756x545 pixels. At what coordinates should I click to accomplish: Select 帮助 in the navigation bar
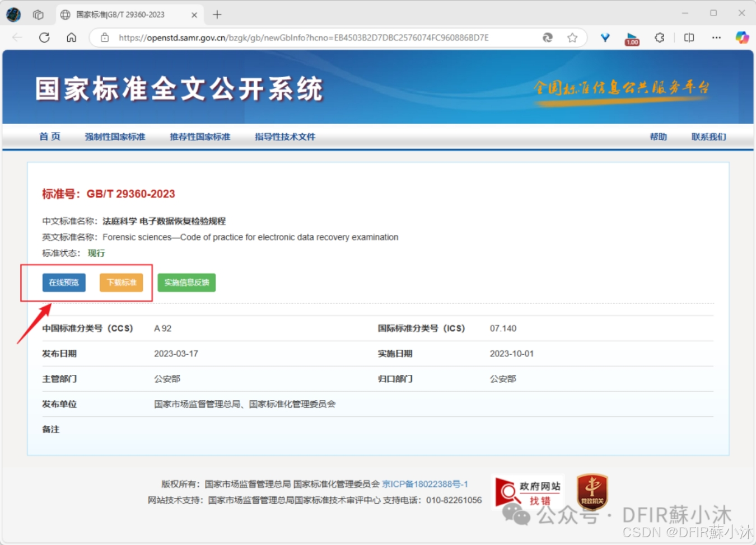click(657, 137)
